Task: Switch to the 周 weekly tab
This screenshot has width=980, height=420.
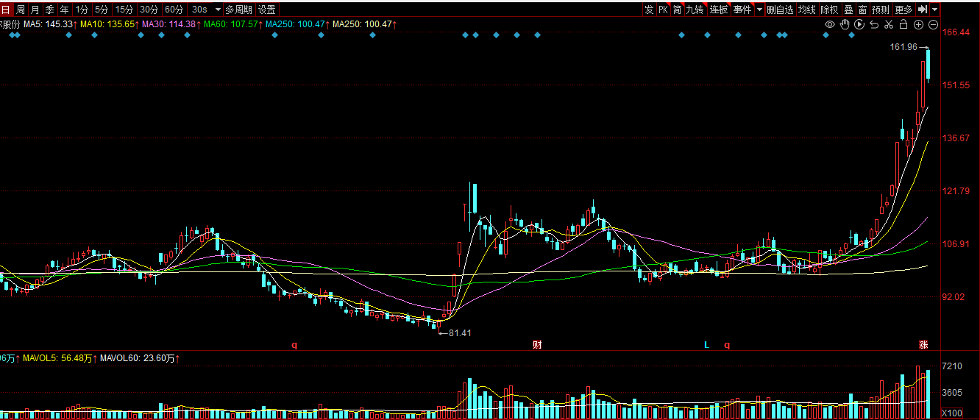Action: (21, 10)
